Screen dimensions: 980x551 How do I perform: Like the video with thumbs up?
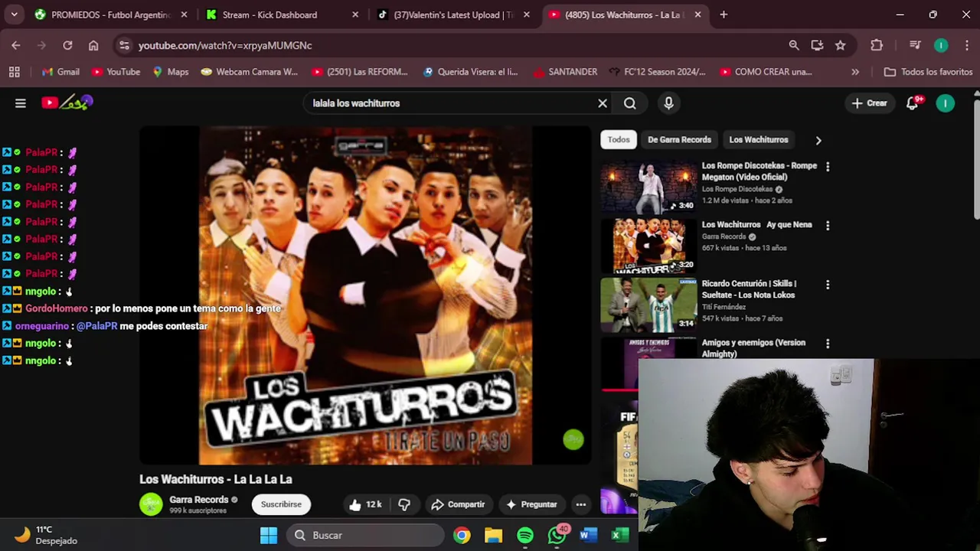pyautogui.click(x=364, y=504)
